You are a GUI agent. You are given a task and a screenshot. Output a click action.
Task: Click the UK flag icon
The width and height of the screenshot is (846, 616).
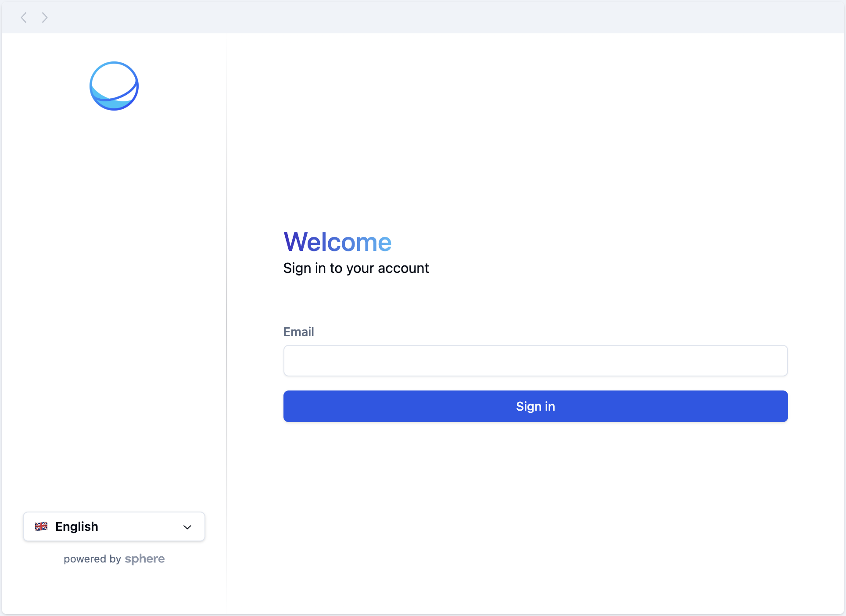[x=41, y=526]
